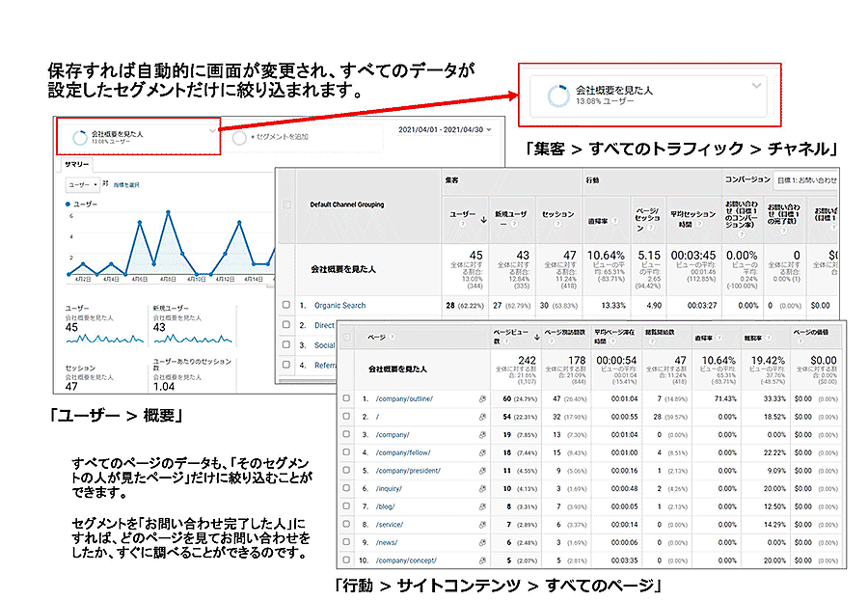The image size is (868, 601).
Task: Click help icon next to ページ column header
Action: coord(393,338)
